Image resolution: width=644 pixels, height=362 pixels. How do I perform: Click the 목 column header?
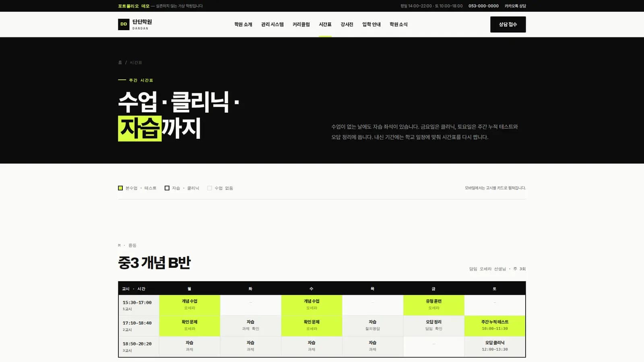coord(373,289)
